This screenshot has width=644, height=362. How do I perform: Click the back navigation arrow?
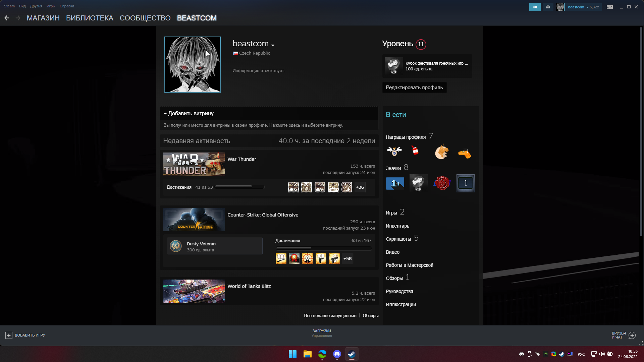click(7, 18)
